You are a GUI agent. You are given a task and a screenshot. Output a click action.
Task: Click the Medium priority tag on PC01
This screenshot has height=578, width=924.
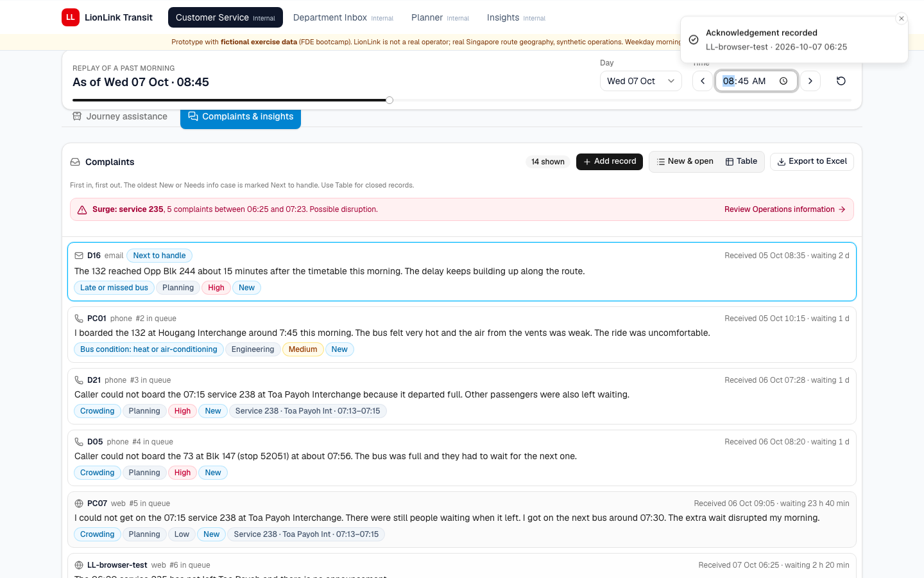click(303, 349)
